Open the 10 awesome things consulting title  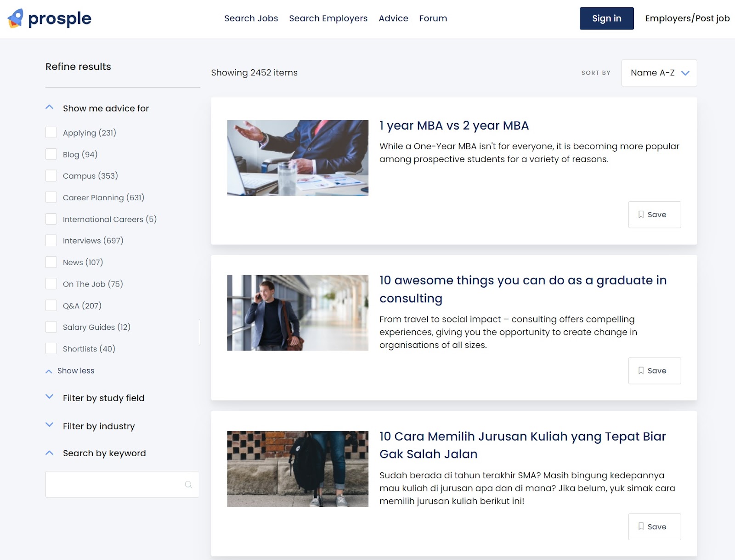click(523, 289)
